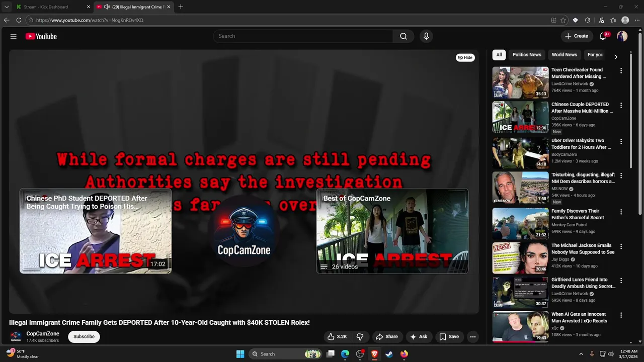The height and width of the screenshot is (362, 644).
Task: Mute the YouTube tab speaker icon
Action: click(x=107, y=7)
